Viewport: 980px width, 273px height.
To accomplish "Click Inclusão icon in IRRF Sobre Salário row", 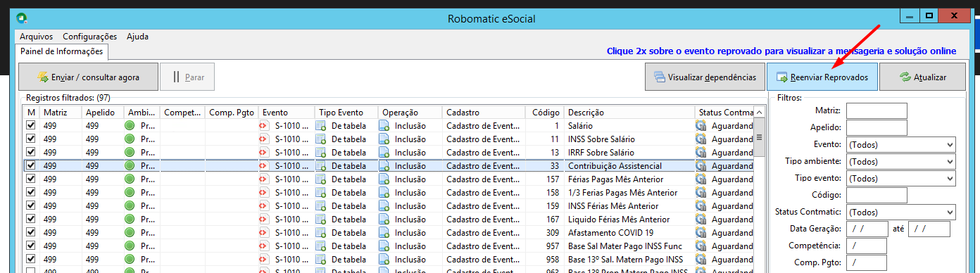I will 384,152.
